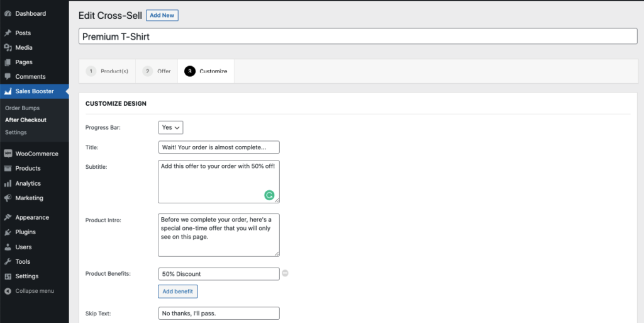Open the Progress Bar Yes dropdown
The height and width of the screenshot is (323, 644).
(171, 127)
